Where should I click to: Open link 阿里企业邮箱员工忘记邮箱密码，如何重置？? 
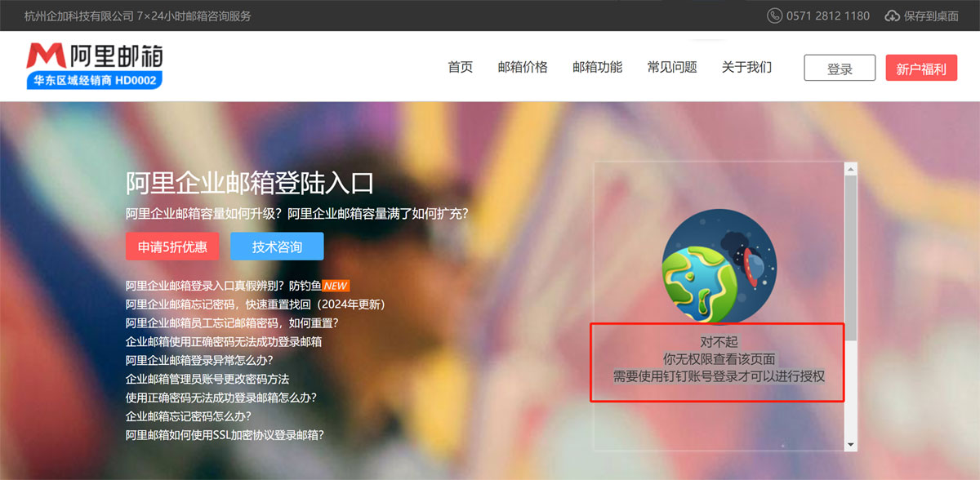232,323
